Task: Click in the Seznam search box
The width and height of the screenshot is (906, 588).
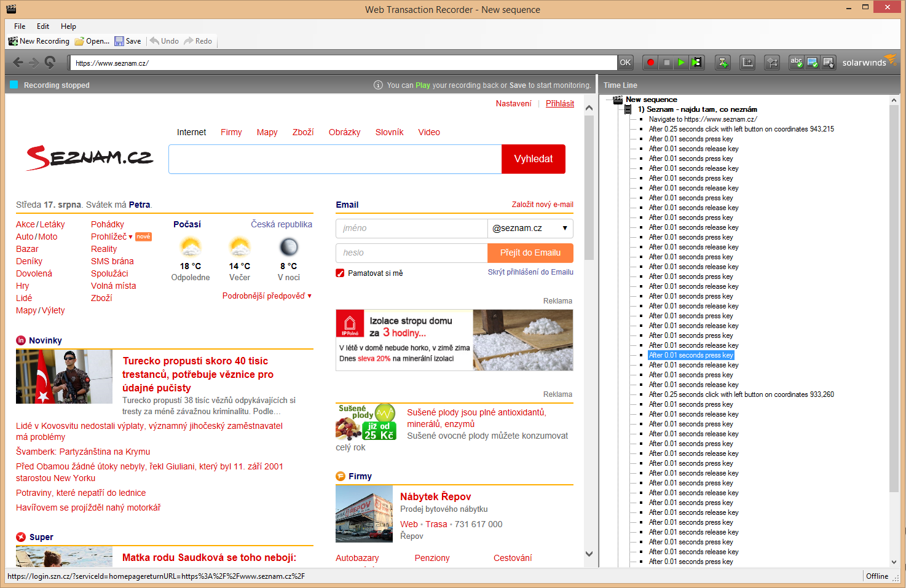Action: (336, 159)
